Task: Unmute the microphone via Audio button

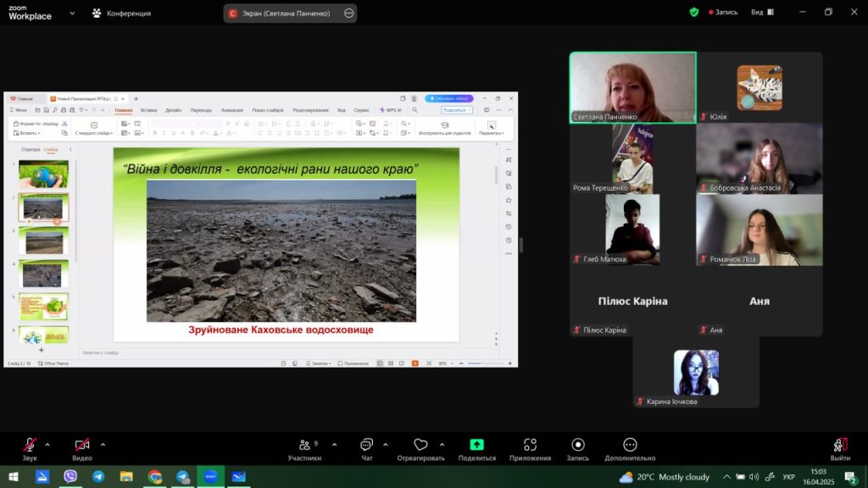Action: point(30,446)
